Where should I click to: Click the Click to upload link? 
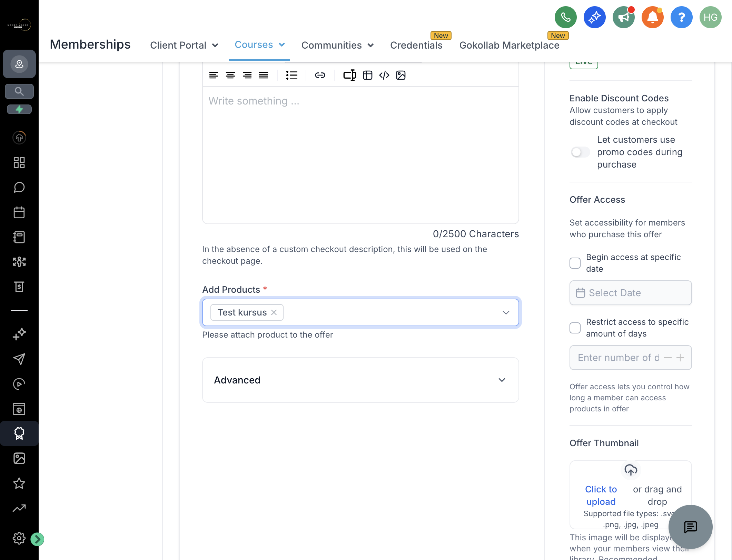601,496
